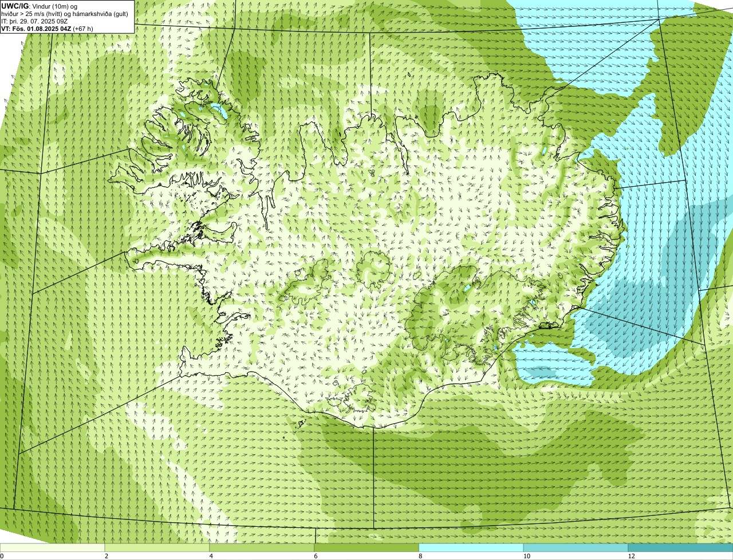Image resolution: width=733 pixels, height=560 pixels.
Task: Click the '0' tick label on the scale
Action: tap(2, 556)
